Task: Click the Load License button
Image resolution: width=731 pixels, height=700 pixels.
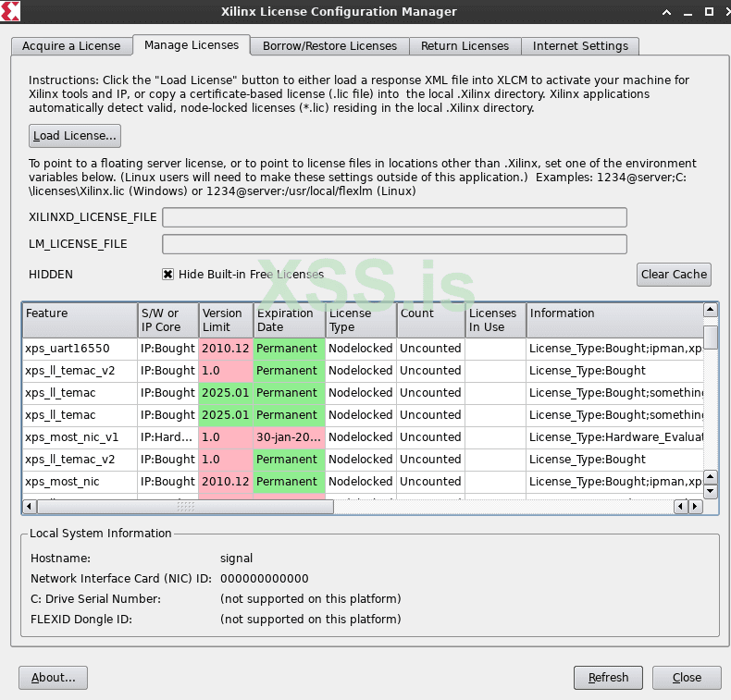Action: (x=75, y=136)
